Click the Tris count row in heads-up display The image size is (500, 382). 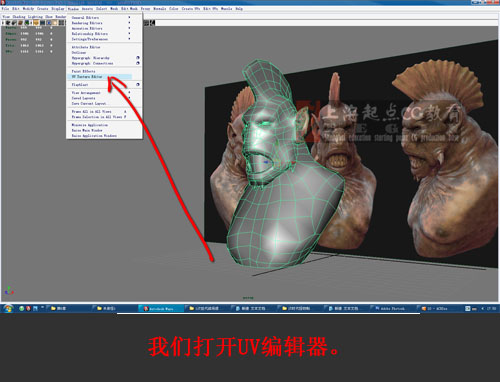pyautogui.click(x=29, y=45)
